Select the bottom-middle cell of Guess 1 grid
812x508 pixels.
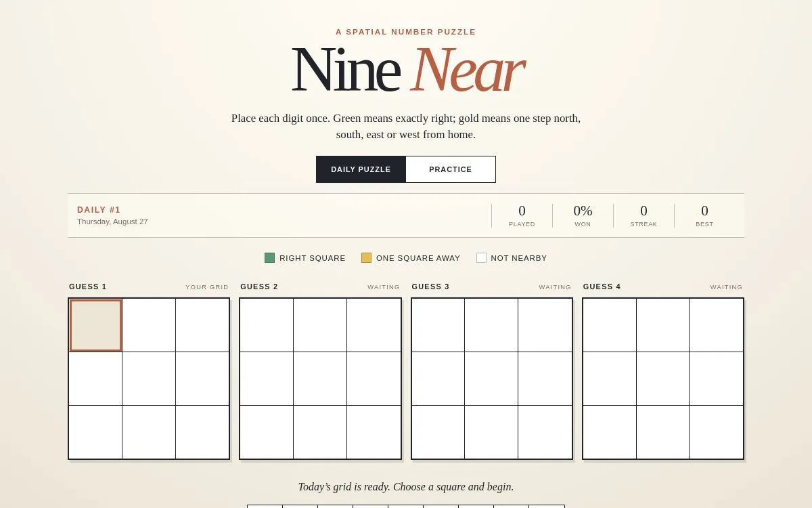click(149, 432)
